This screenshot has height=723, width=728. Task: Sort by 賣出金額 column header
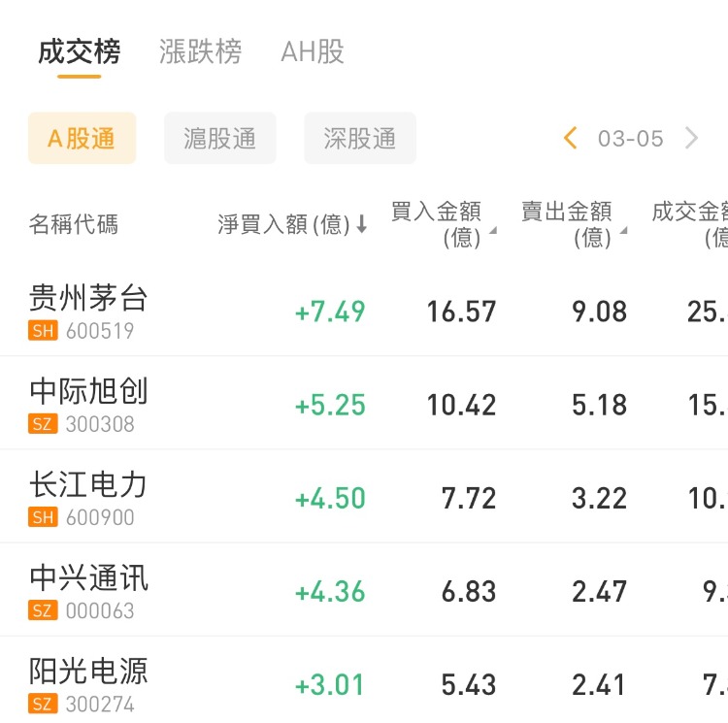click(570, 224)
